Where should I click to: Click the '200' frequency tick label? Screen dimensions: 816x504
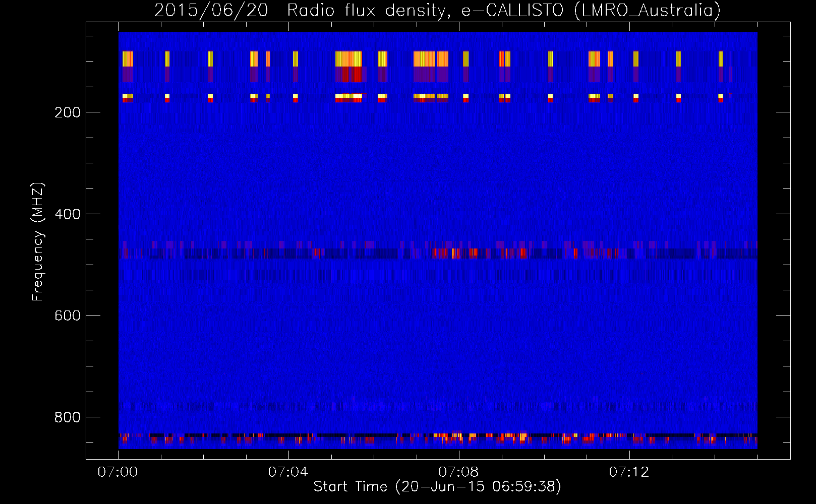point(68,112)
